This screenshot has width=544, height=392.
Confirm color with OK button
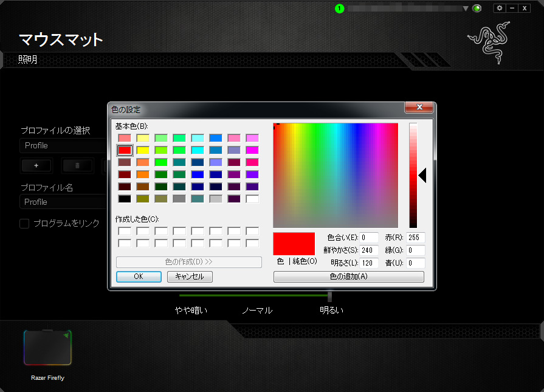pyautogui.click(x=139, y=277)
